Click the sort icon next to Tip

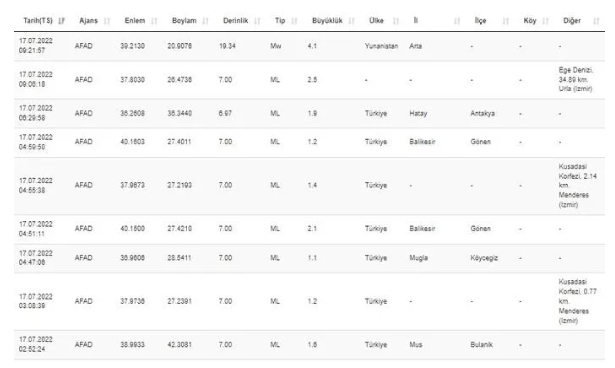coord(294,21)
